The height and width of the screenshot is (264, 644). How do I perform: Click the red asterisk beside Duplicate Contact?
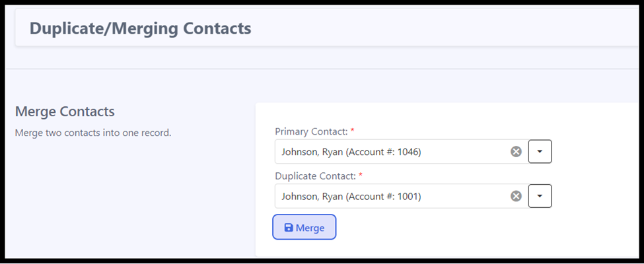click(361, 175)
